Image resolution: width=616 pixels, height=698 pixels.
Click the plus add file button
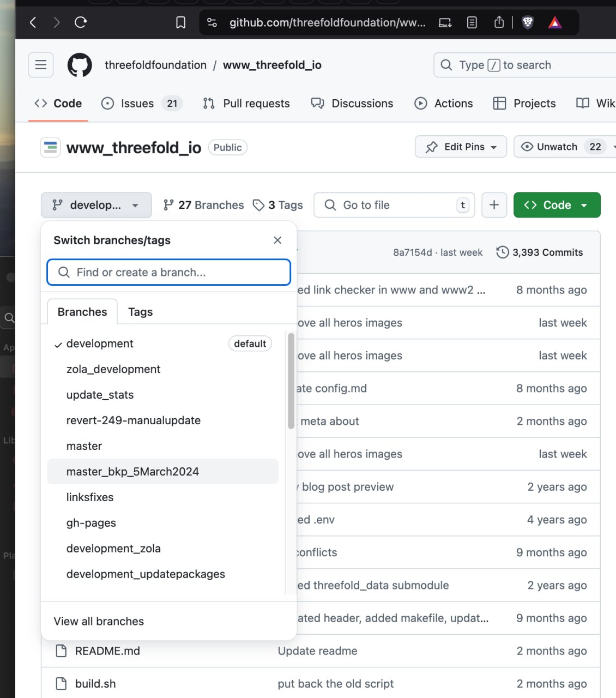coord(494,205)
